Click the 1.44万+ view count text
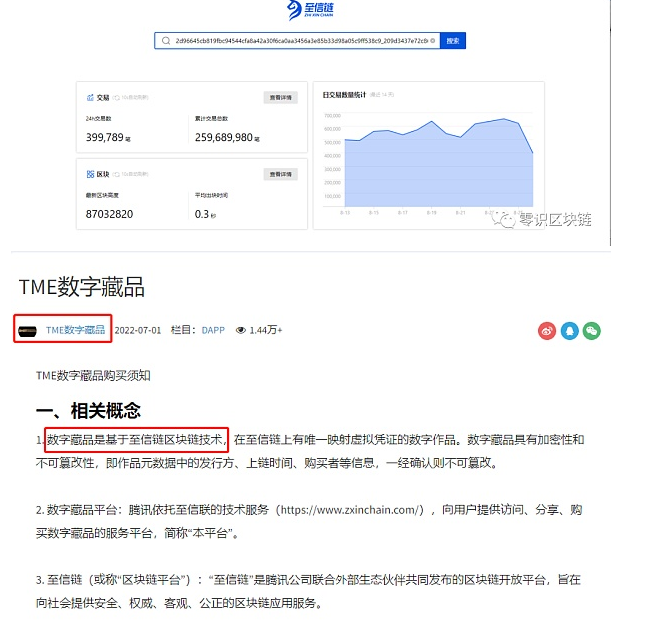Image resolution: width=664 pixels, height=621 pixels. [x=266, y=330]
